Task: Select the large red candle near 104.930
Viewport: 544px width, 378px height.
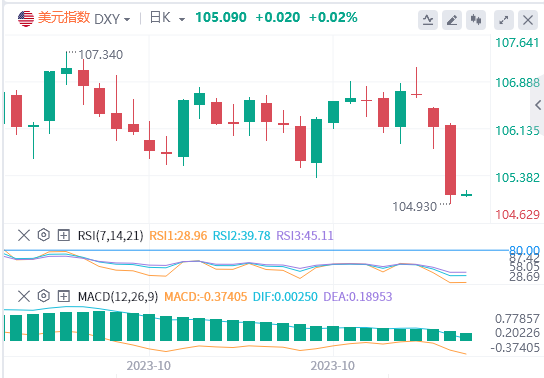Action: 450,160
